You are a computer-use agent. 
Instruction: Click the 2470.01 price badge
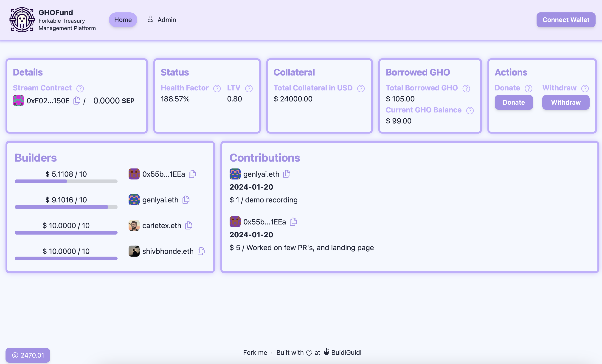point(28,355)
